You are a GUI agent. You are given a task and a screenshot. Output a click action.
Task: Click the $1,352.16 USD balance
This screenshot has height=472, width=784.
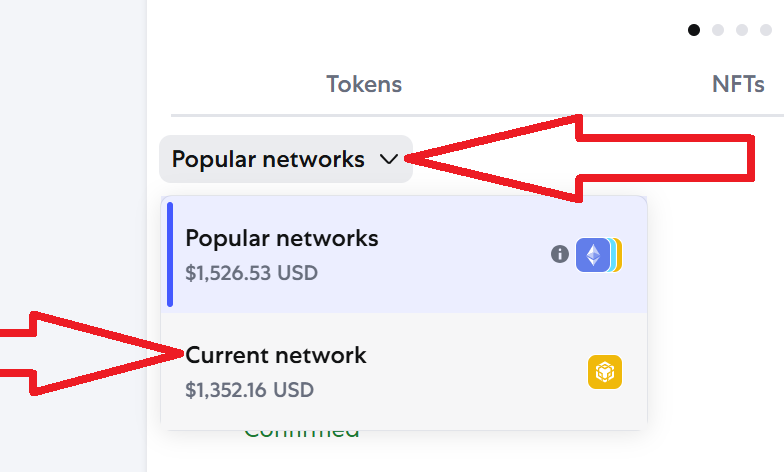[x=250, y=390]
